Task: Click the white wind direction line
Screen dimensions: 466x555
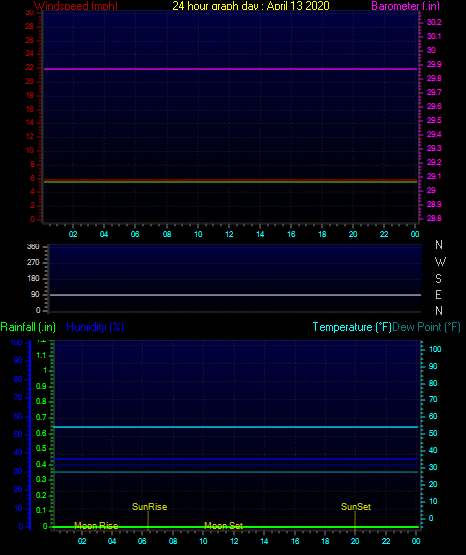Action: coord(235,294)
